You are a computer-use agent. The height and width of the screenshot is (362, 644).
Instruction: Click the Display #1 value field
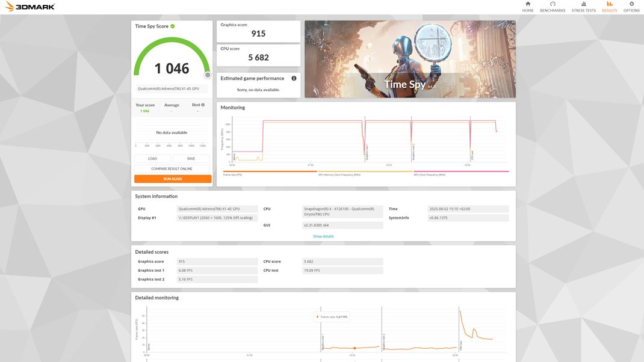[217, 218]
